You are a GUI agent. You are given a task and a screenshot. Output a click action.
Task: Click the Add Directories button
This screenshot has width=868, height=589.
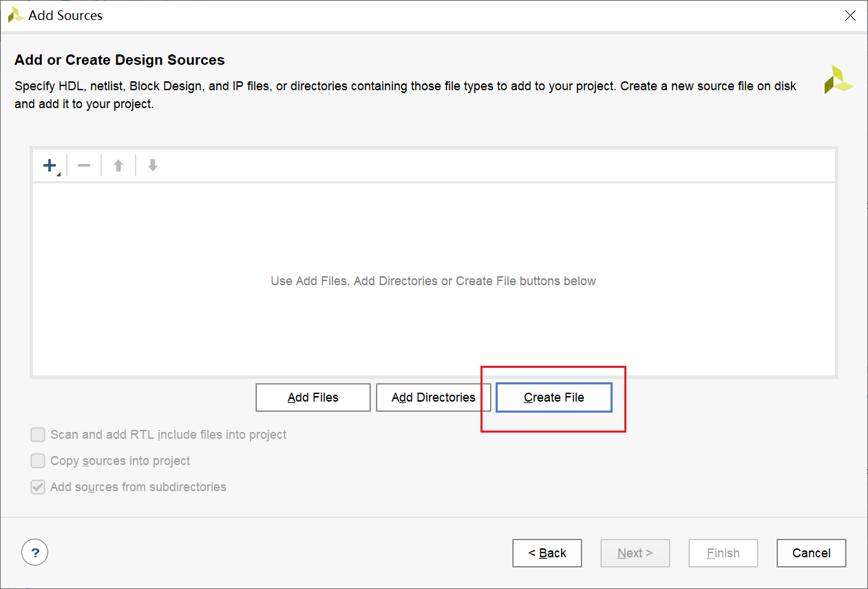coord(434,397)
